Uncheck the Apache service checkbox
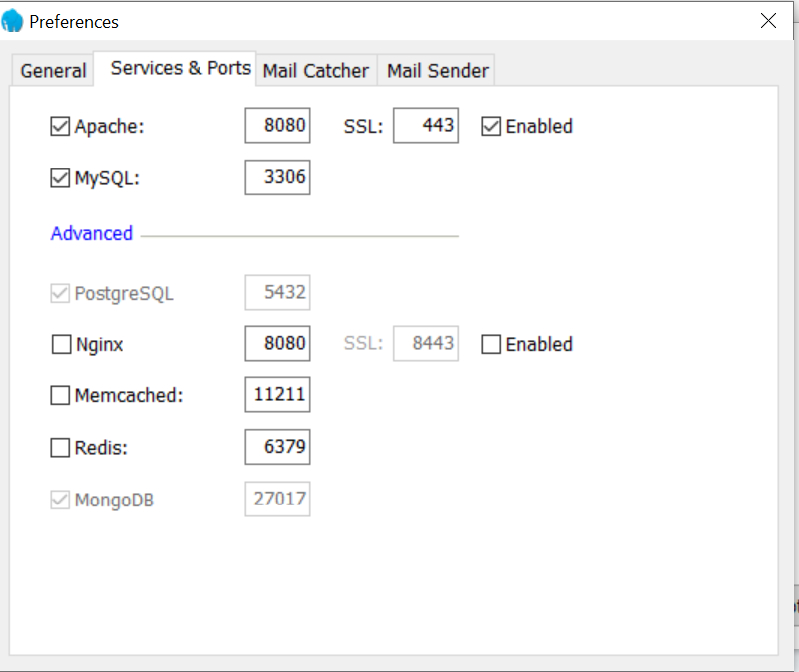The image size is (799, 672). click(60, 127)
